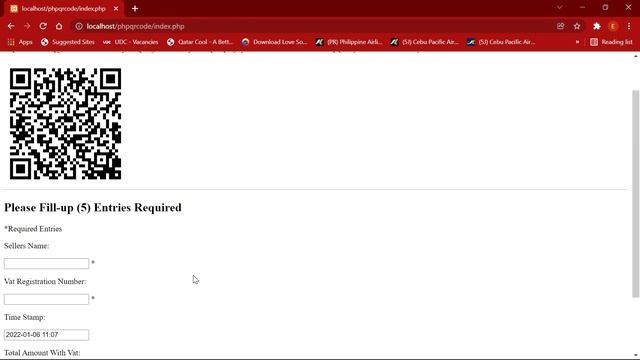Screen dimensions: 640x360
Task: Open UDC - Vacancies bookmark
Action: 131,42
